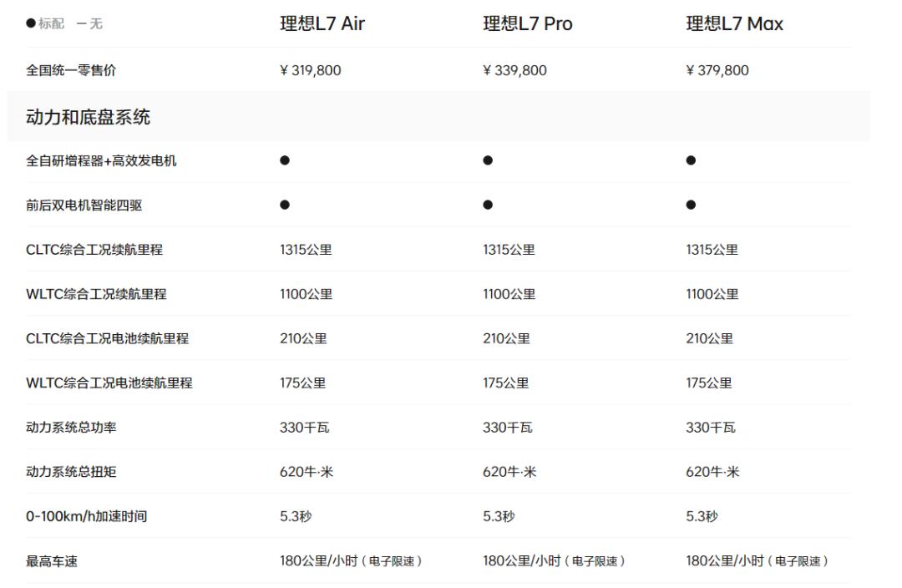Click the 动力系统总功率 row label
Screen dimensions: 902x588
pos(71,428)
